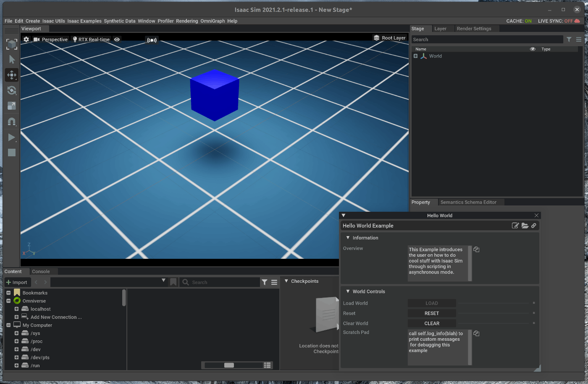
Task: Open the Content browser filter funnel
Action: (265, 282)
